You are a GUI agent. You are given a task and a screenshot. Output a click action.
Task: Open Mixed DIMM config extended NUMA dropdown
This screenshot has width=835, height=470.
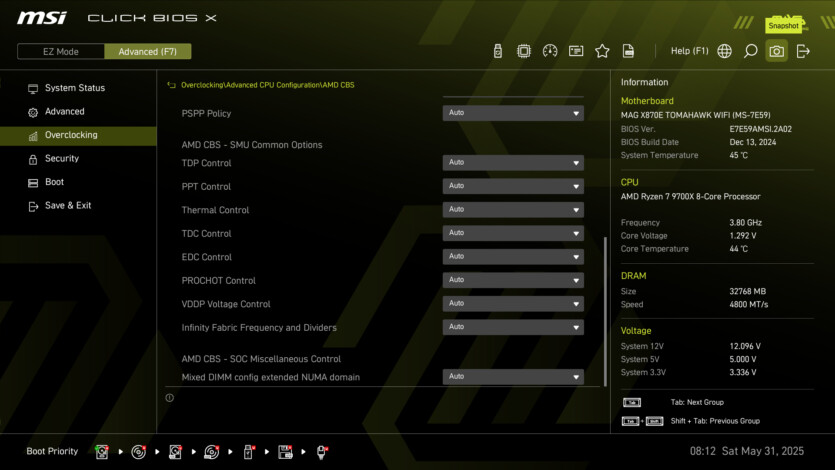(x=513, y=376)
